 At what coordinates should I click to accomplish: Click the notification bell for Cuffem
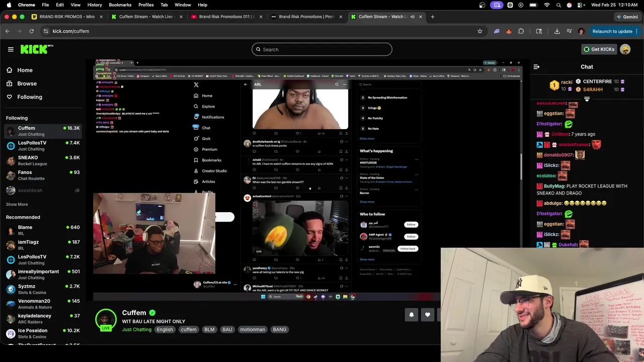pyautogui.click(x=411, y=315)
